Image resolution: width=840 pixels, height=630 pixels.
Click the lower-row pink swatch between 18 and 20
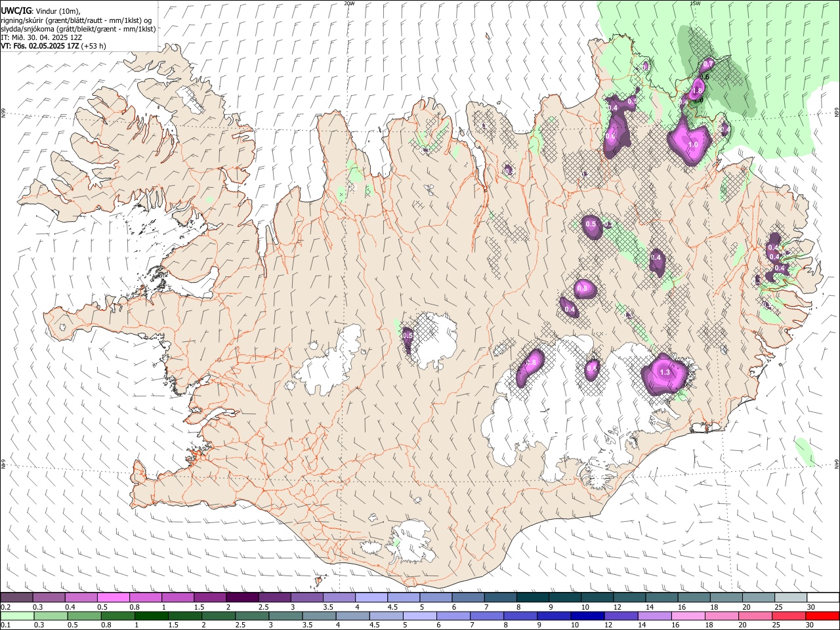(x=723, y=616)
